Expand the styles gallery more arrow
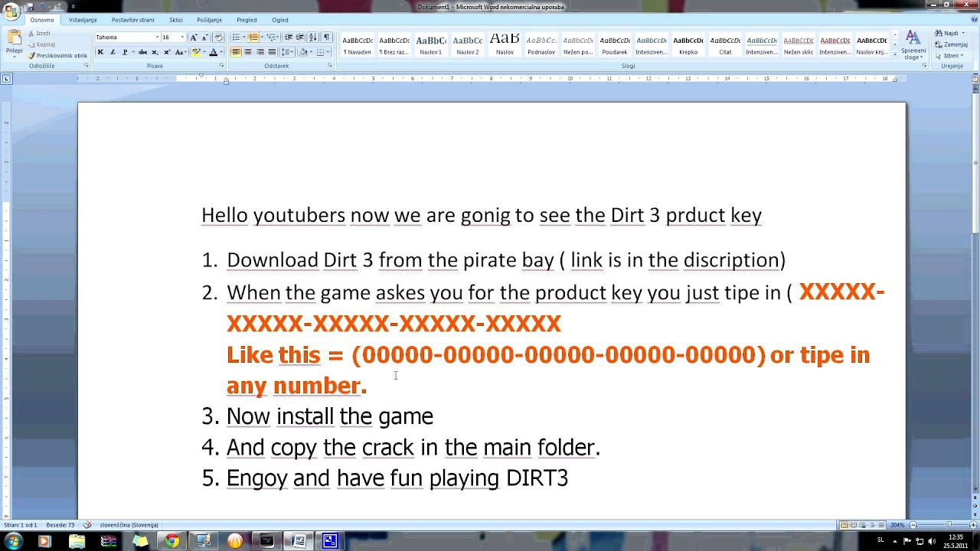The width and height of the screenshot is (980, 551). click(x=893, y=54)
